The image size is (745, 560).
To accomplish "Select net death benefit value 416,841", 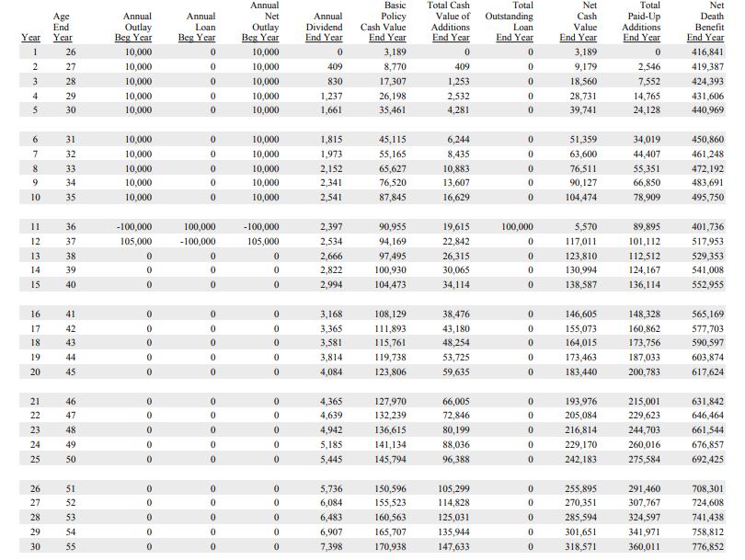I will click(708, 52).
